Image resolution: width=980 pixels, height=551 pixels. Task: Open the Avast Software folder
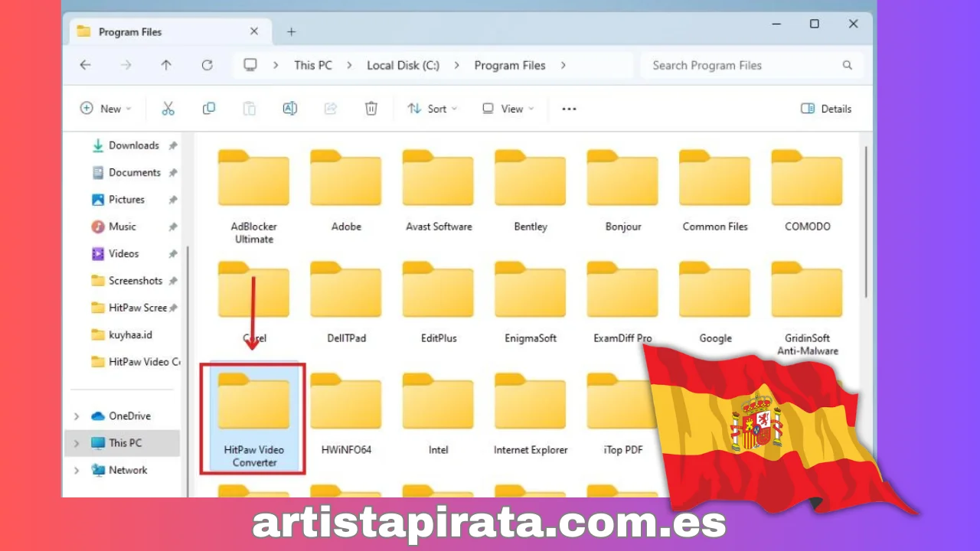(439, 191)
